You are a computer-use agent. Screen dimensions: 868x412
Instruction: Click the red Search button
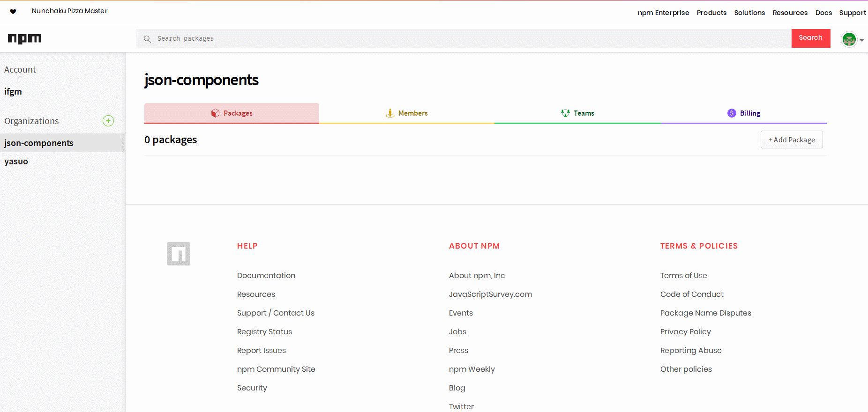(811, 38)
